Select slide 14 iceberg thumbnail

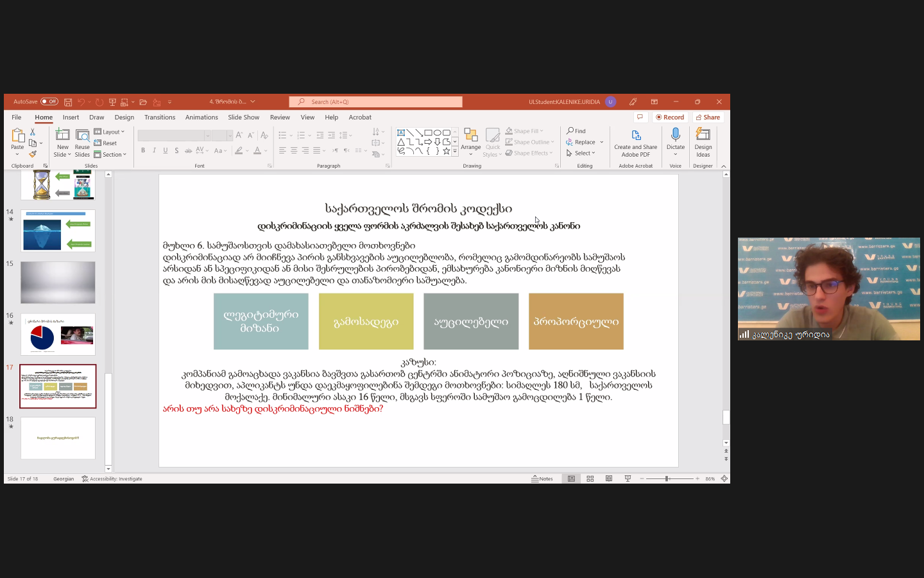(58, 231)
